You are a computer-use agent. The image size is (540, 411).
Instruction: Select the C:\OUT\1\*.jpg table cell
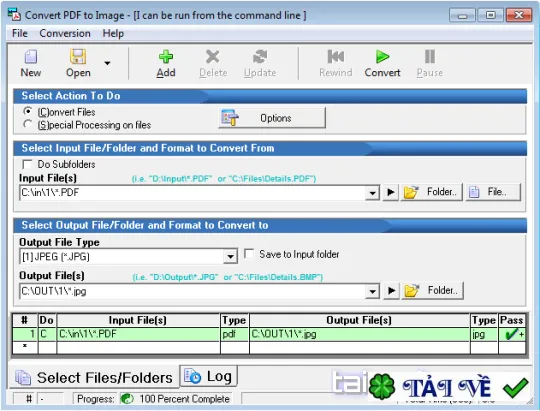(x=360, y=334)
